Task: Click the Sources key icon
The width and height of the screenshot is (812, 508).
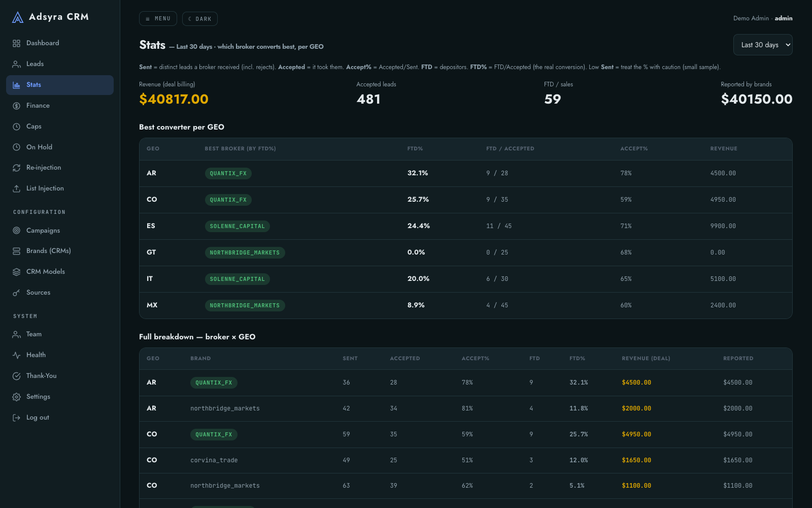Action: point(16,293)
